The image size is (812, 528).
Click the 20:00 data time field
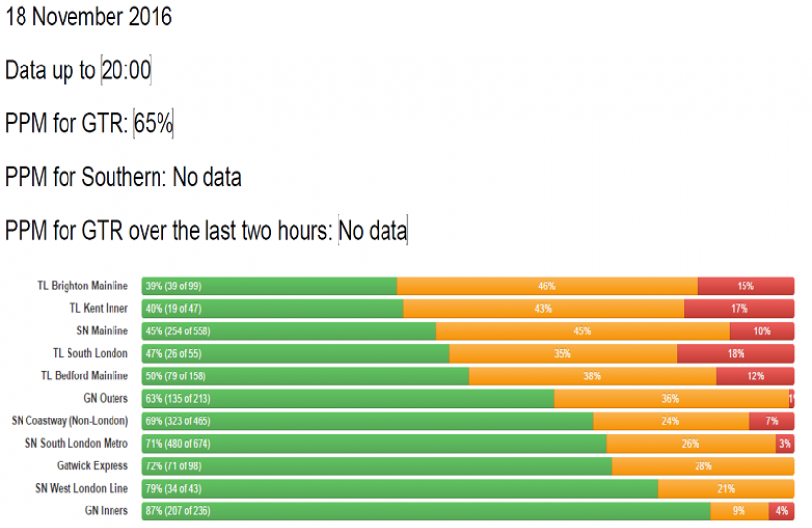click(125, 70)
